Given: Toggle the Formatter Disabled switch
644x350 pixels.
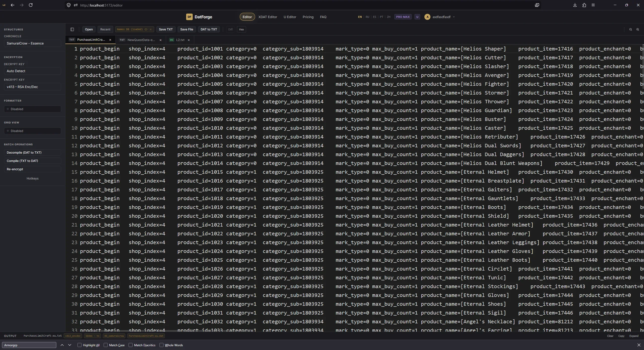Looking at the screenshot, I should pos(32,109).
